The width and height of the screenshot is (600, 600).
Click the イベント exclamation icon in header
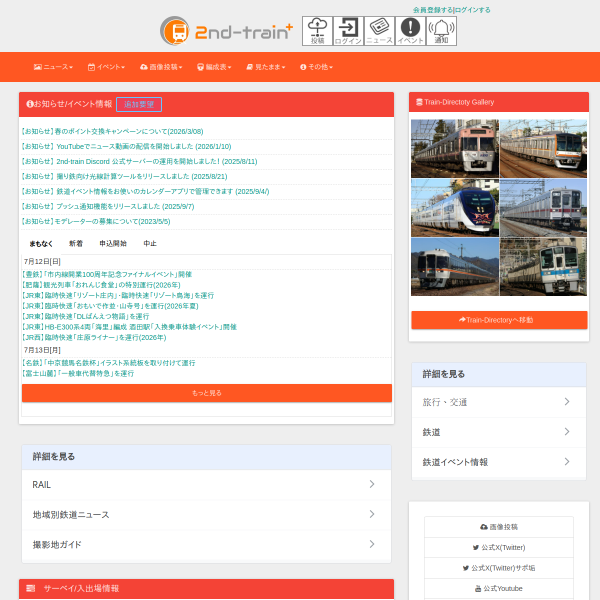tap(410, 31)
